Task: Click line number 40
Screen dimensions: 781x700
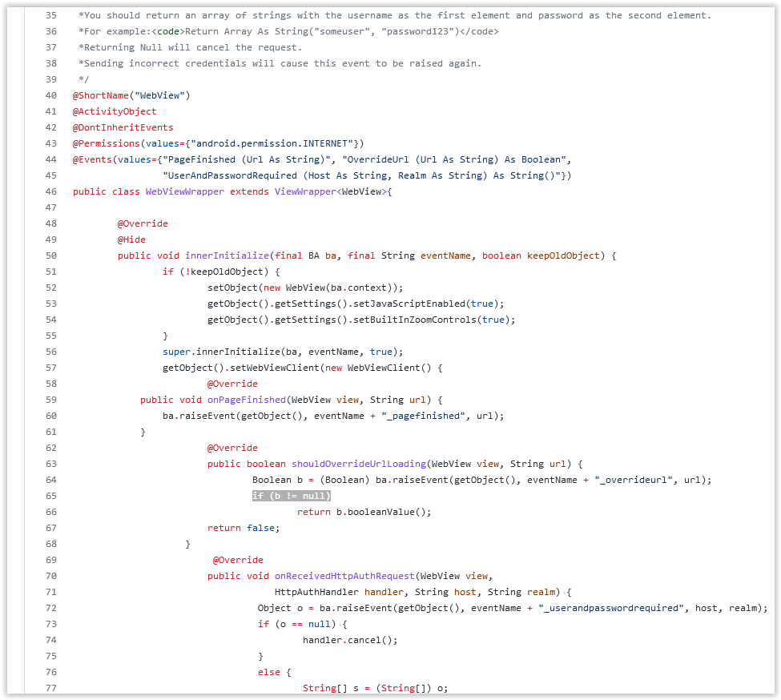Action: tap(50, 95)
